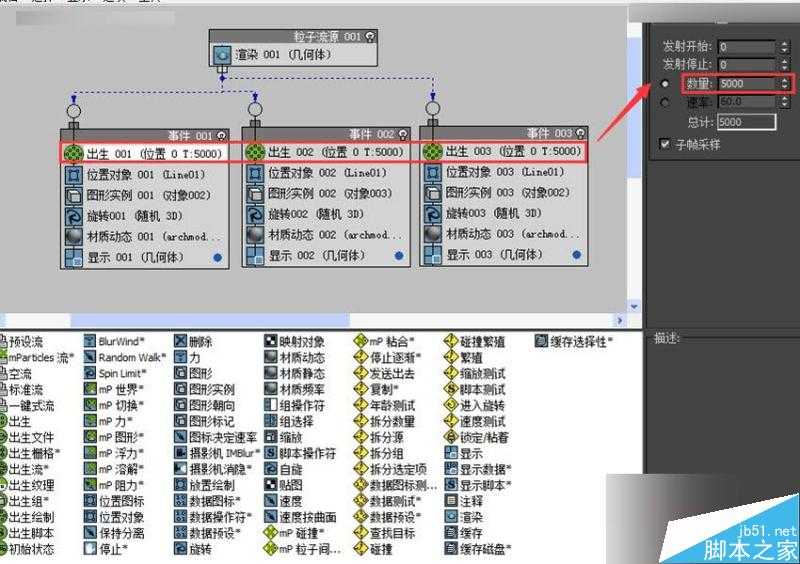Viewport: 800px width, 564px height.
Task: Pick 缓存选择性 operator in depot
Action: 574,341
